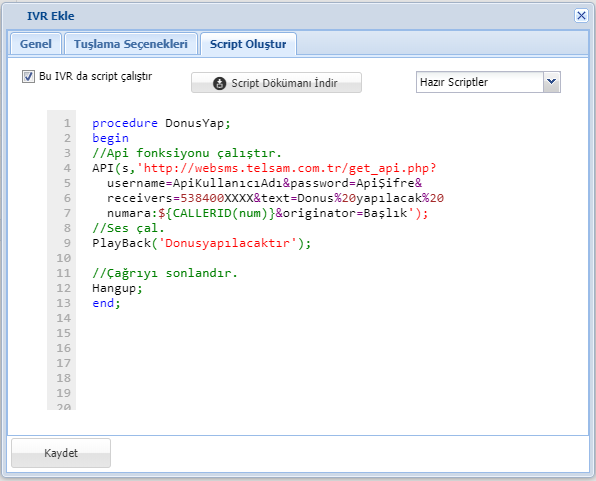The height and width of the screenshot is (481, 596).
Task: Click the API URL line with websms.telsam.com.tr
Action: 264,168
